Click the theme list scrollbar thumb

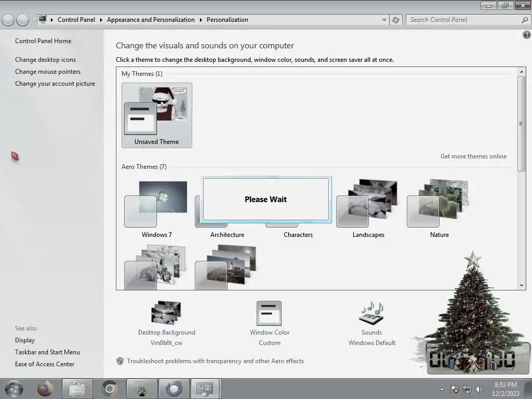(522, 124)
